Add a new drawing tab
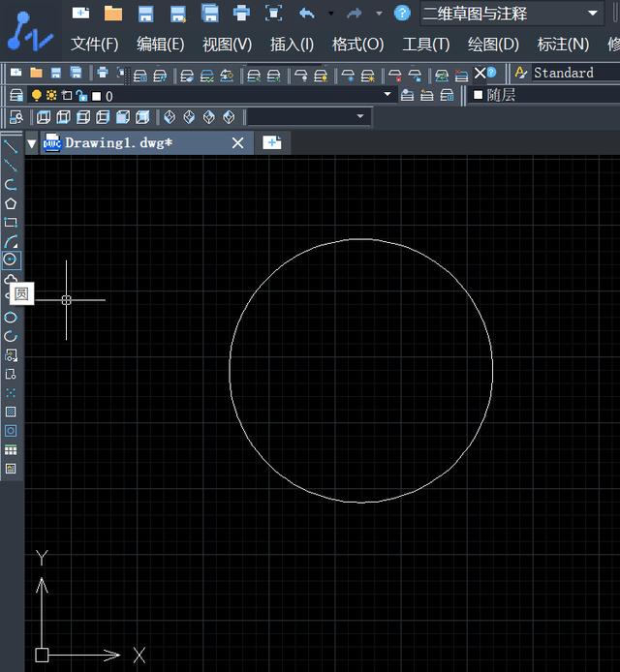 [x=272, y=142]
